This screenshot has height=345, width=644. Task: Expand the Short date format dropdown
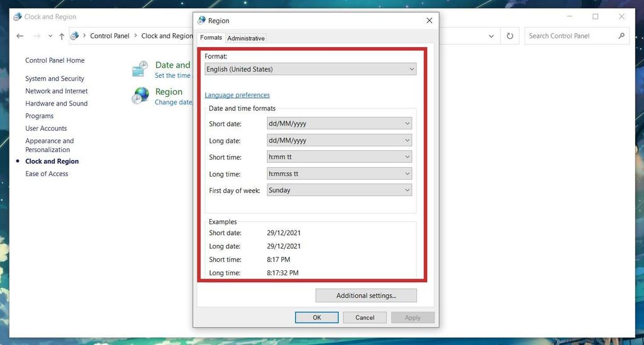[339, 124]
